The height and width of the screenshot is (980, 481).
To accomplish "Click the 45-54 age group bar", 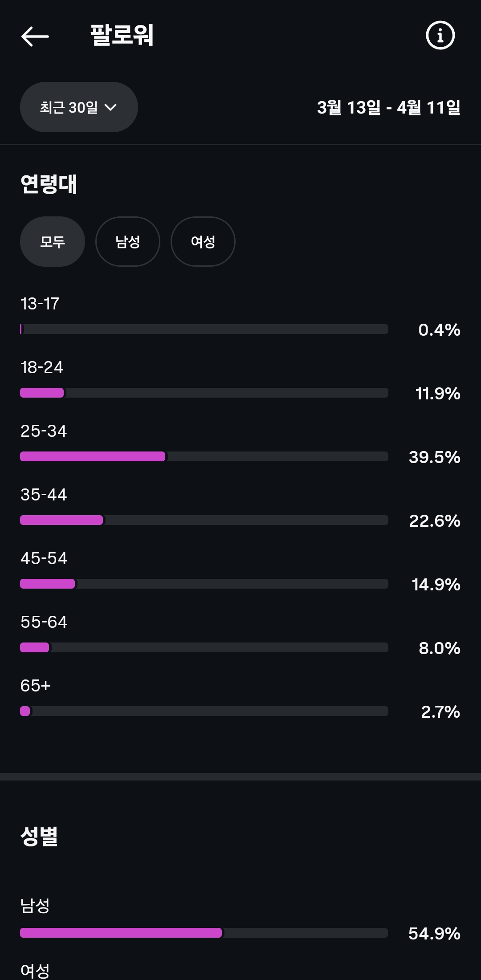I will [x=204, y=584].
